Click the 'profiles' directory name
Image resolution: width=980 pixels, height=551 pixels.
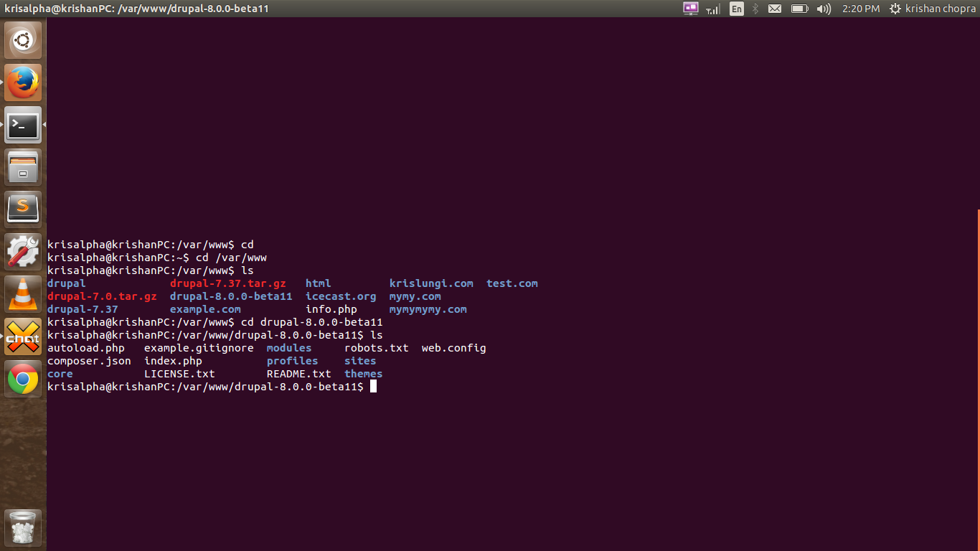[292, 361]
